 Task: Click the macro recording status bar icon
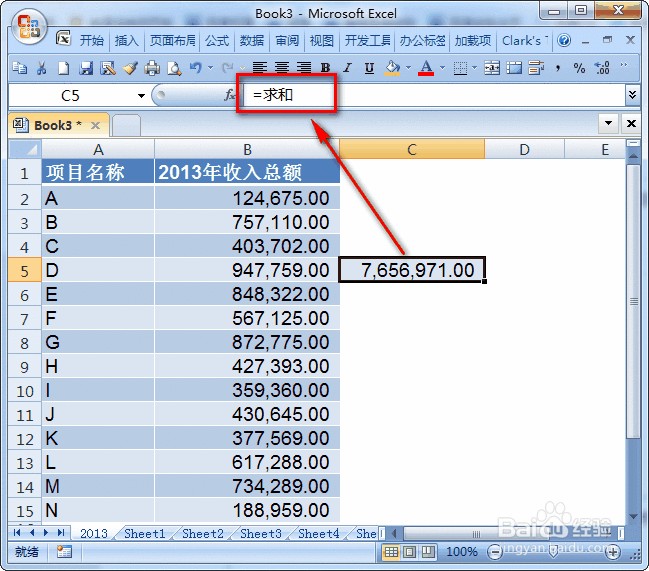pyautogui.click(x=64, y=552)
